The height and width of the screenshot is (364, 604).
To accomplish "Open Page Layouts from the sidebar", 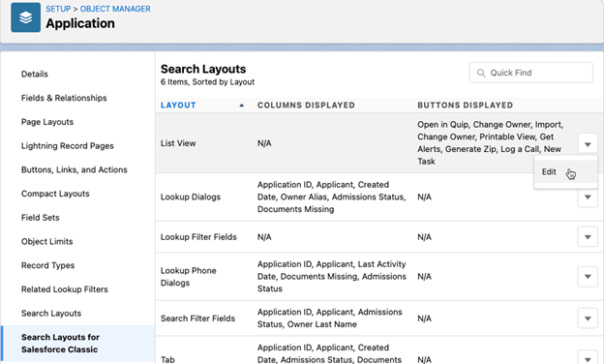I will pyautogui.click(x=47, y=122).
